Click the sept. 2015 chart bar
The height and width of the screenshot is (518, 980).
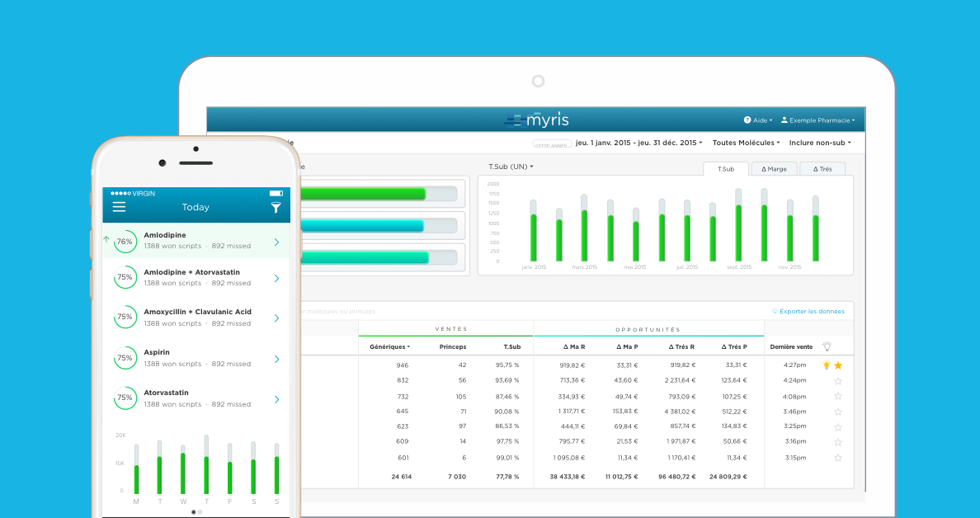tap(738, 227)
